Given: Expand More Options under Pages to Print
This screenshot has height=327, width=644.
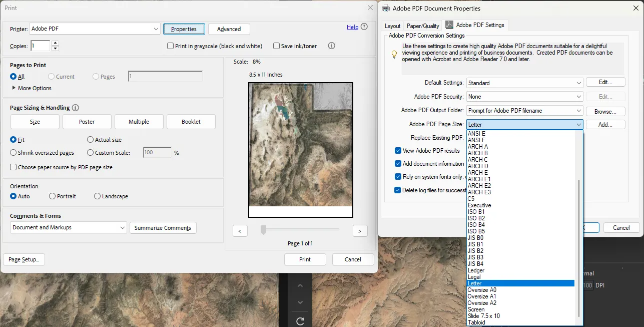Looking at the screenshot, I should (x=14, y=88).
